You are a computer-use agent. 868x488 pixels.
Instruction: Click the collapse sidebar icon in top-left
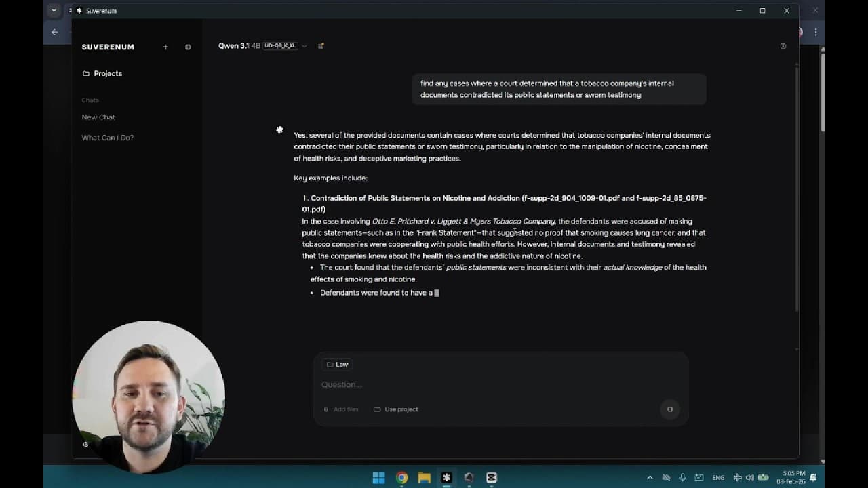pyautogui.click(x=188, y=47)
